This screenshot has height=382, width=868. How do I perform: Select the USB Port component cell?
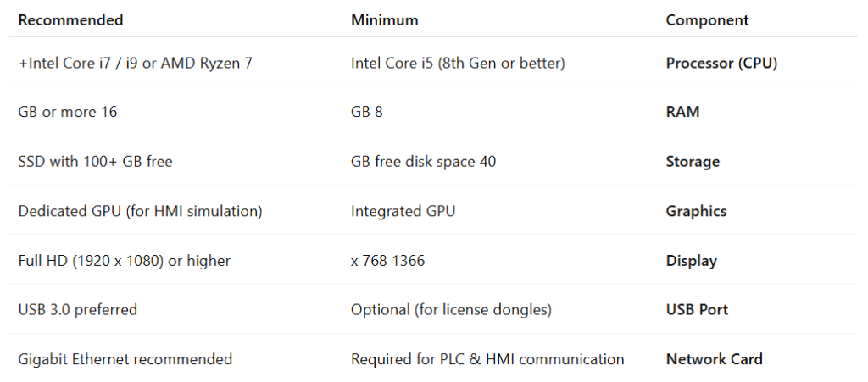(x=697, y=309)
